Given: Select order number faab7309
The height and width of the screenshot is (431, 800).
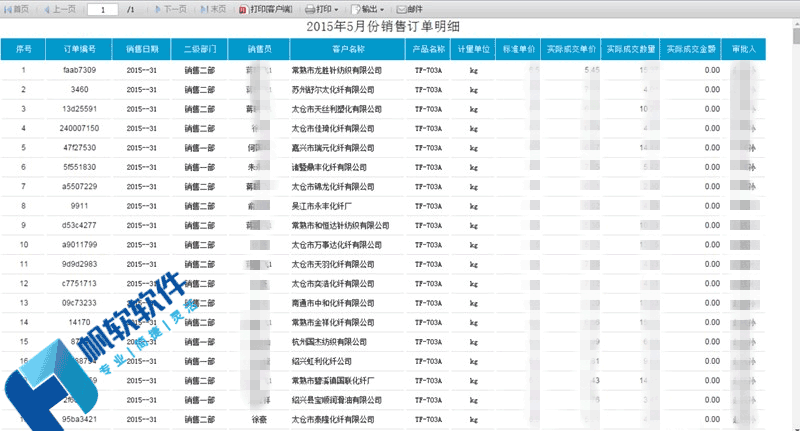Looking at the screenshot, I should pyautogui.click(x=79, y=70).
